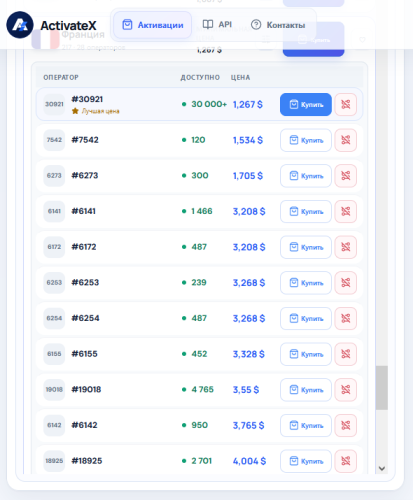Click red block icon for operator #19018

coord(346,390)
